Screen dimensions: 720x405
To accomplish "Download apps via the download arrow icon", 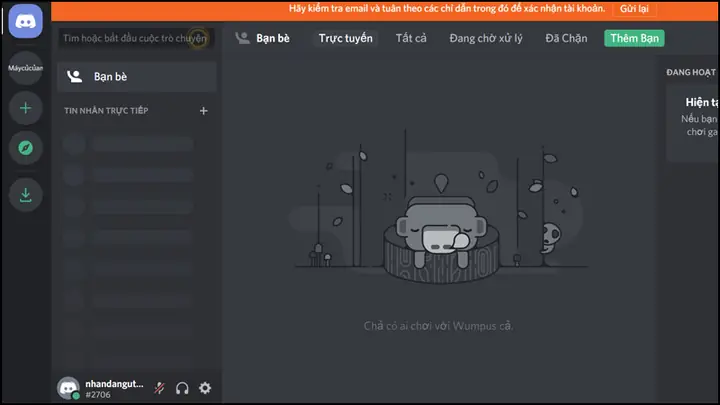I will point(25,195).
